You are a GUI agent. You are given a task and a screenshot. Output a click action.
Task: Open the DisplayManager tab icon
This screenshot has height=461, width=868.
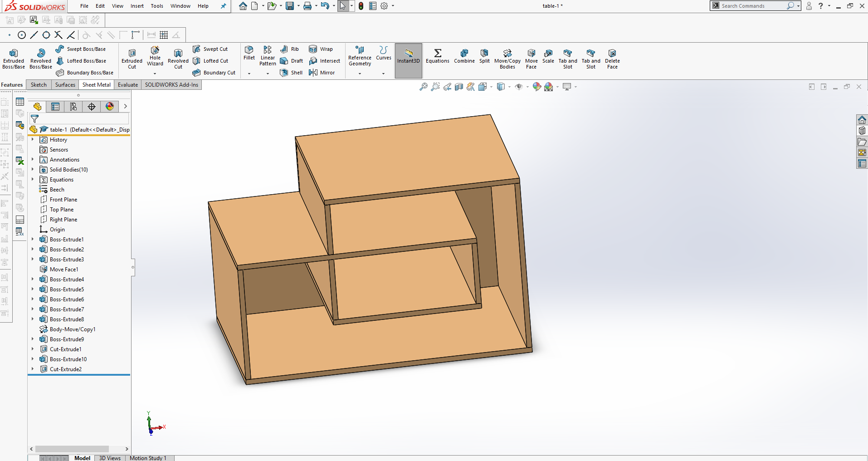(x=110, y=106)
